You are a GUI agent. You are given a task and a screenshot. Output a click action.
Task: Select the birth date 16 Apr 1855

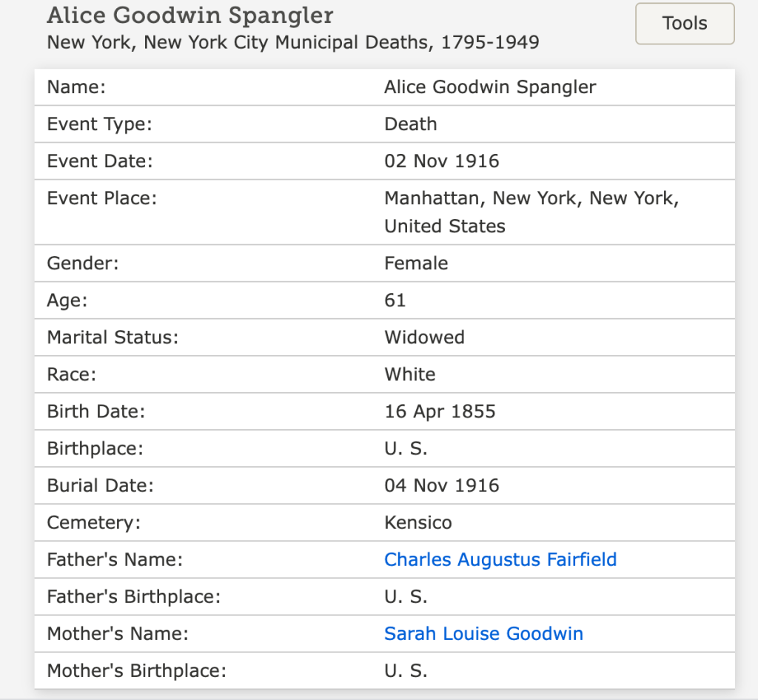(440, 411)
